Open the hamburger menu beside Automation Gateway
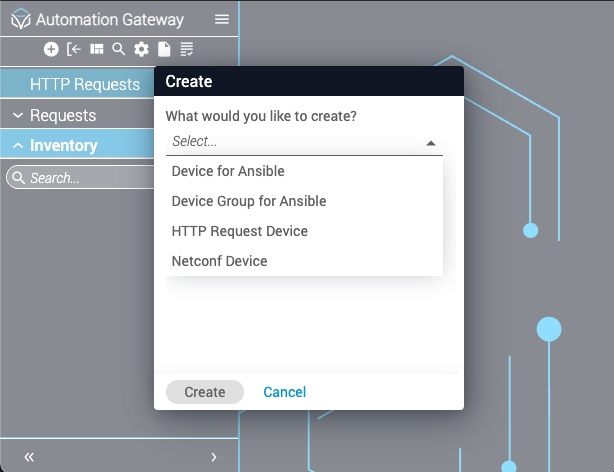 [x=222, y=19]
